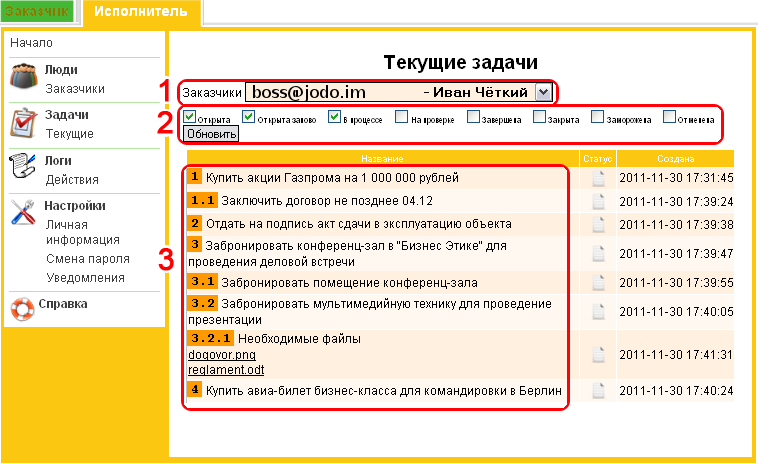This screenshot has width=758, height=464.
Task: Click status icon for Берлин flight task
Action: [598, 390]
